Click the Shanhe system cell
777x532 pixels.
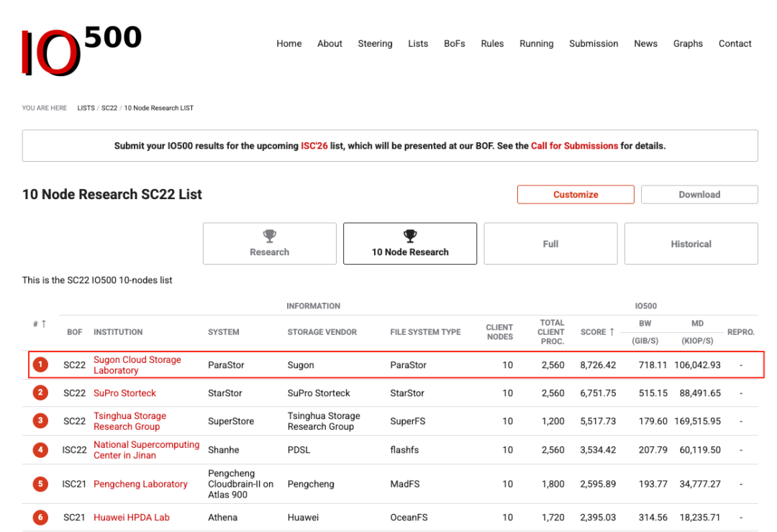tap(224, 450)
